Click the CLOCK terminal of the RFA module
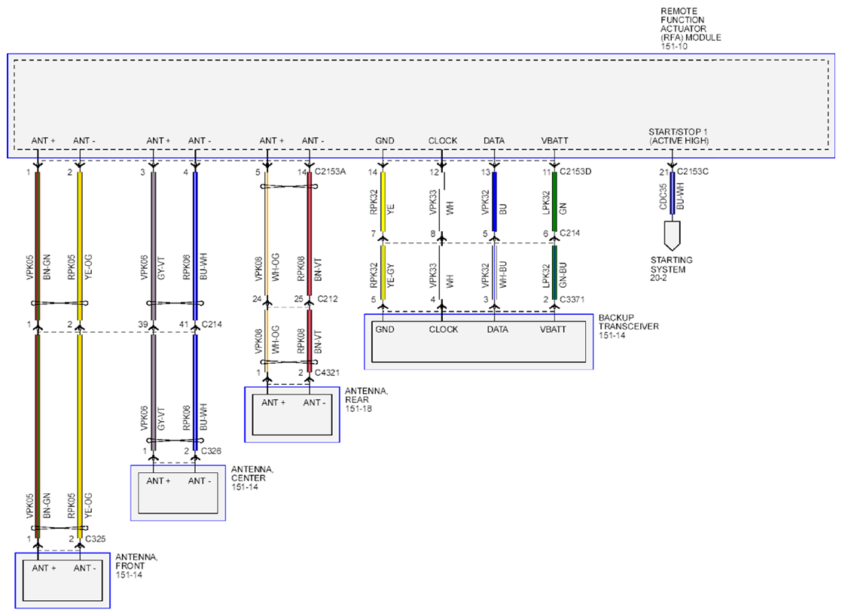This screenshot has width=842, height=616. [x=443, y=141]
